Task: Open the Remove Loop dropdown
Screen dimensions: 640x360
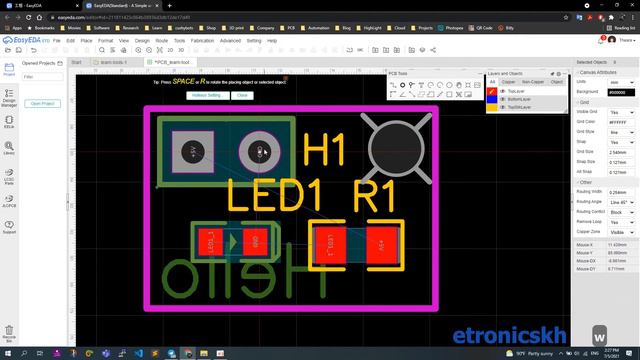Action: [x=621, y=222]
